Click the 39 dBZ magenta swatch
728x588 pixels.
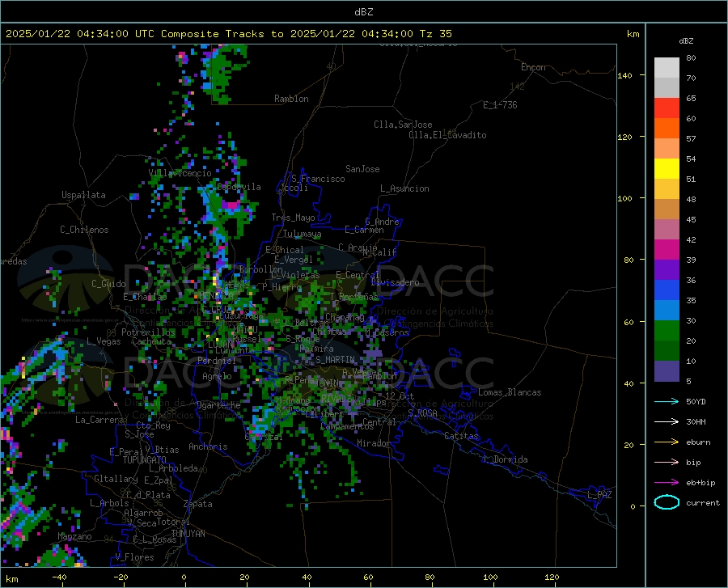[x=667, y=250]
